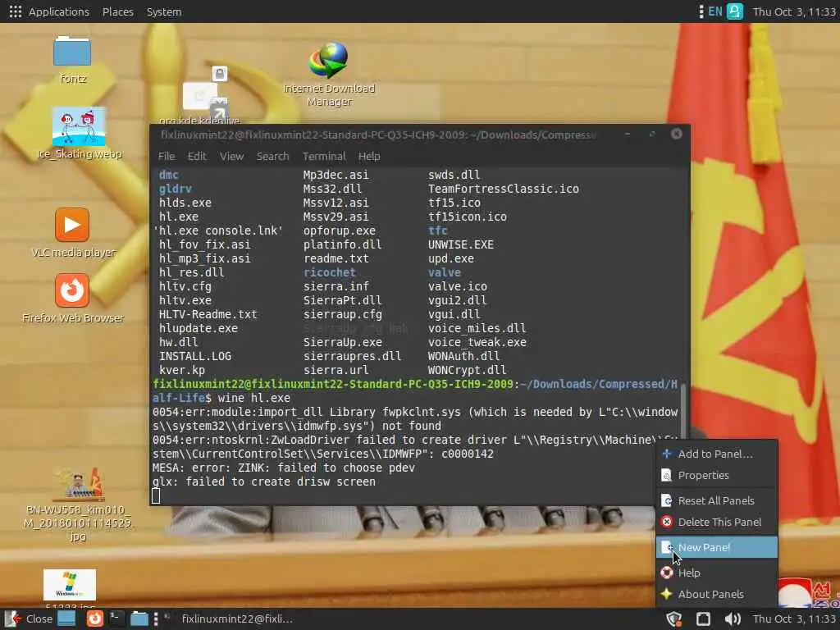Open the System menu in top panel
The height and width of the screenshot is (630, 840).
click(x=164, y=11)
